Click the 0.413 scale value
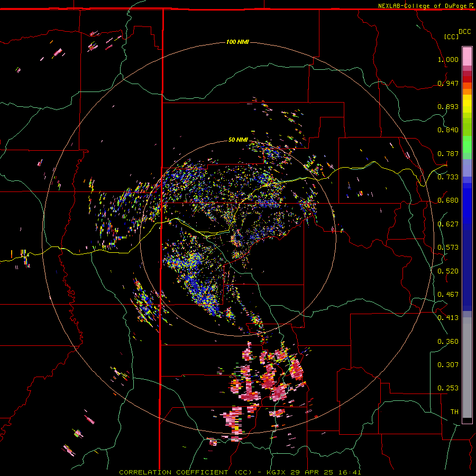The width and height of the screenshot is (476, 476). coord(448,318)
